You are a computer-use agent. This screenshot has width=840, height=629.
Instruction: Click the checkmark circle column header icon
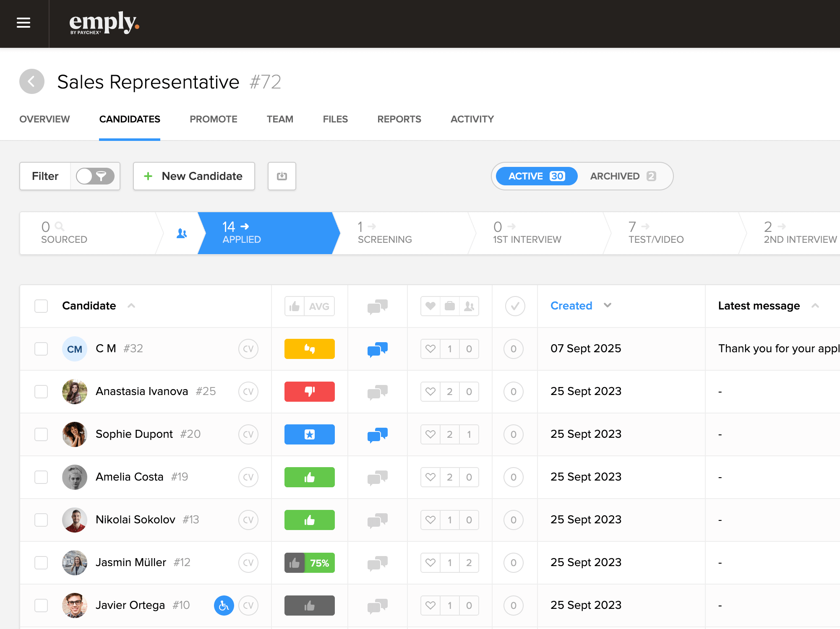click(515, 306)
